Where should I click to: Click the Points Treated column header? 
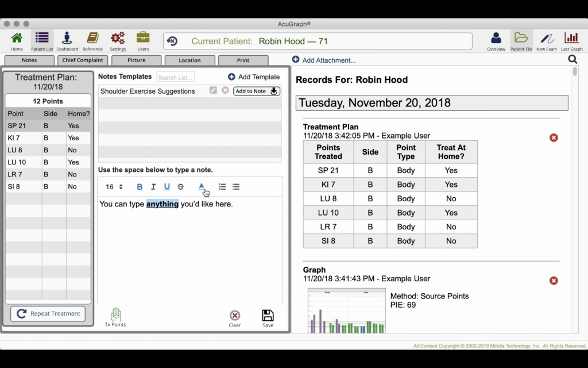coord(328,152)
